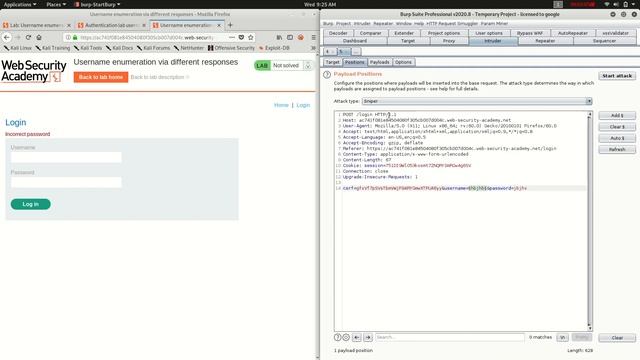Click Refresh button in Positions panel
This screenshot has height=360, width=640.
point(617,149)
